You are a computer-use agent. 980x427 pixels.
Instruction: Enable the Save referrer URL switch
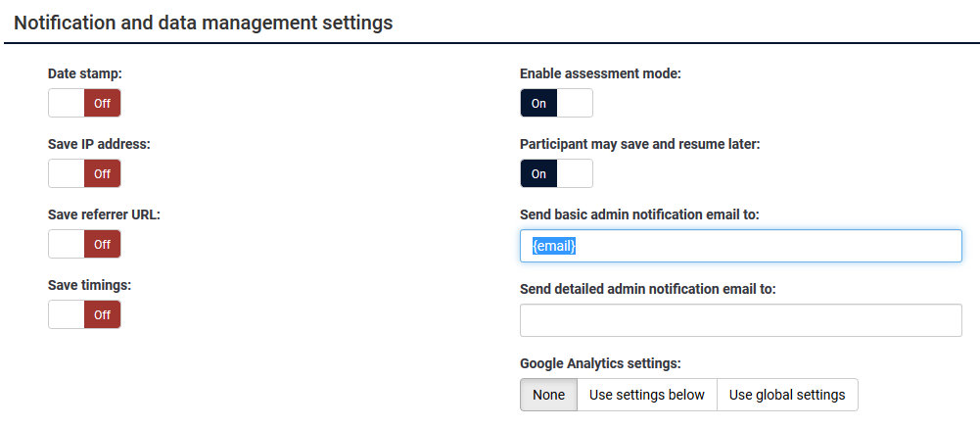pyautogui.click(x=84, y=244)
